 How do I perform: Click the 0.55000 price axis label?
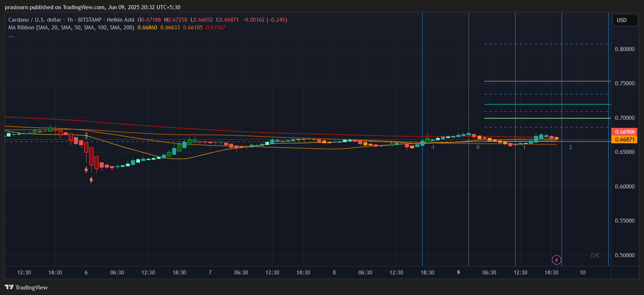[x=625, y=221]
